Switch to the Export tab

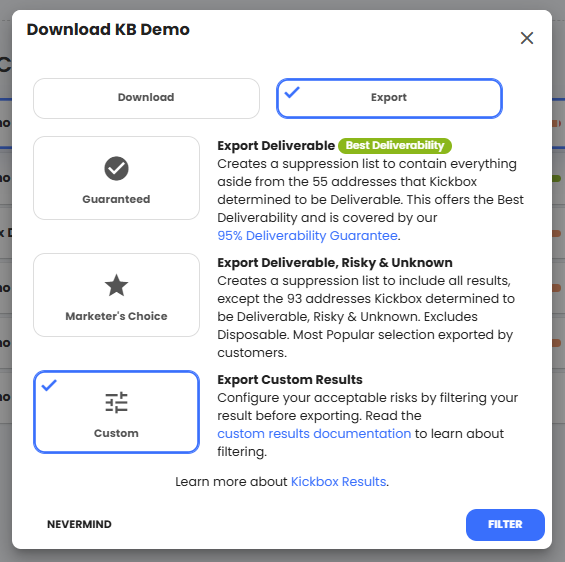click(x=389, y=98)
